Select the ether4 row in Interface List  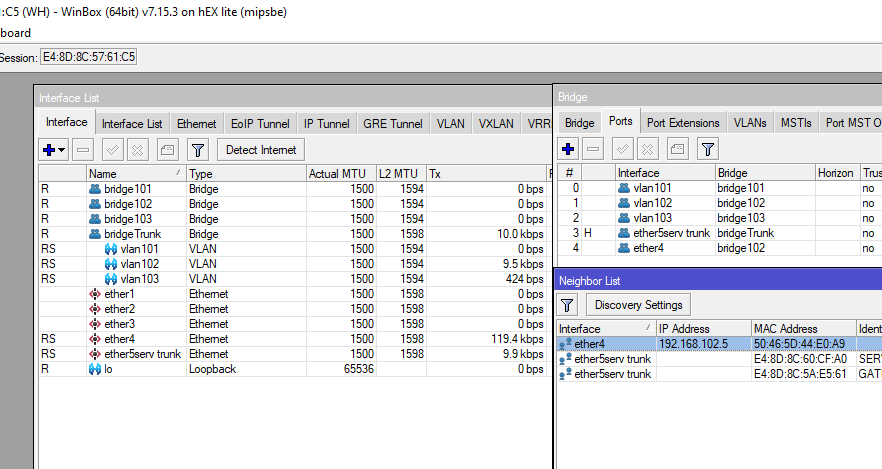[x=294, y=339]
